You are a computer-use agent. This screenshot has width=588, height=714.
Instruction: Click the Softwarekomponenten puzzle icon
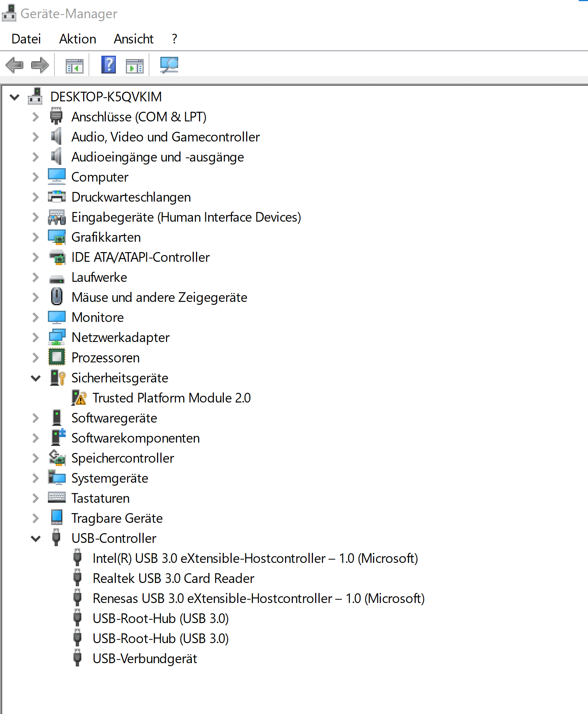click(x=58, y=437)
